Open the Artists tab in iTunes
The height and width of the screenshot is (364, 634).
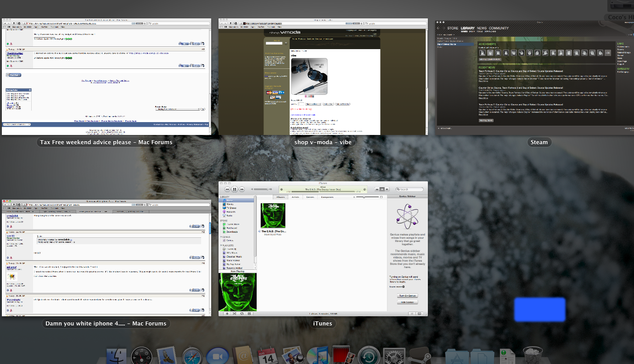click(295, 197)
